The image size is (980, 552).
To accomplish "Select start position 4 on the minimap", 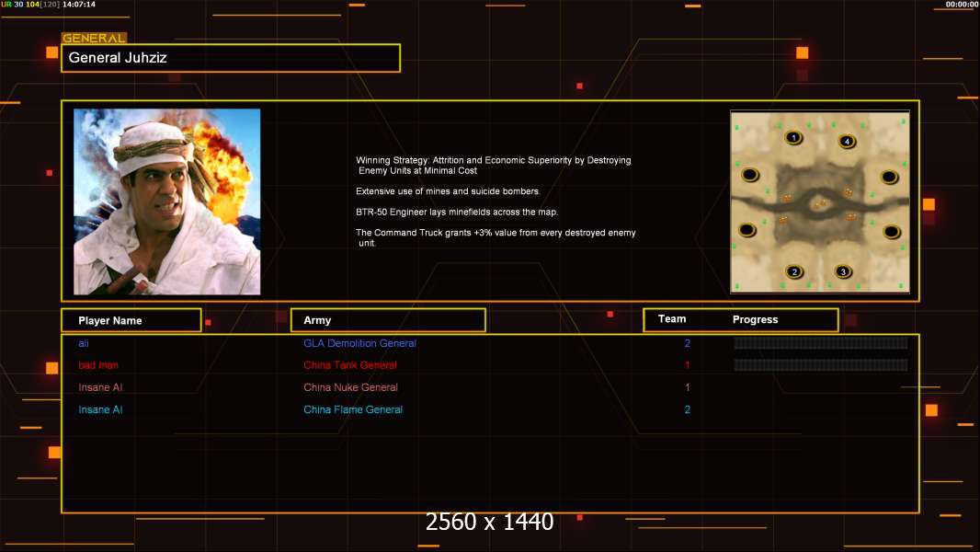I will click(x=847, y=142).
